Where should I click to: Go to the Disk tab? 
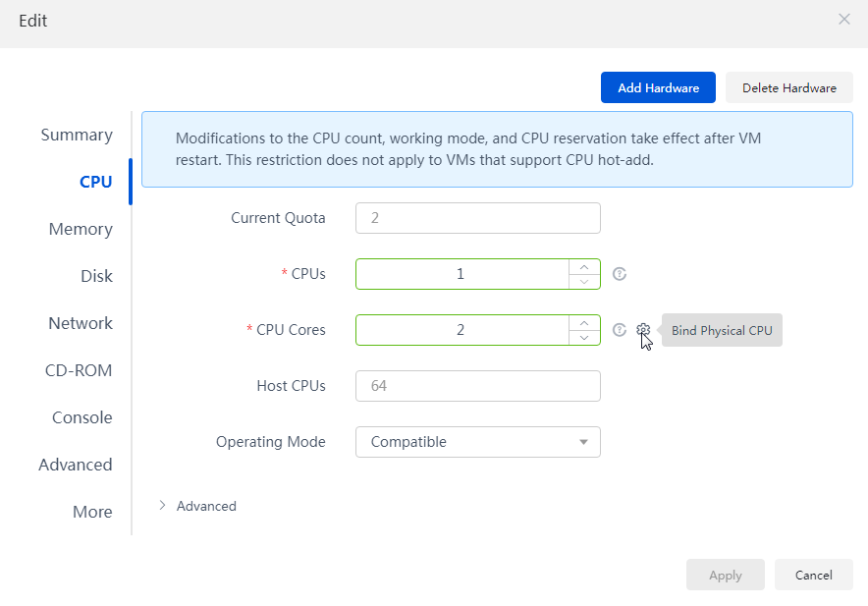click(96, 276)
